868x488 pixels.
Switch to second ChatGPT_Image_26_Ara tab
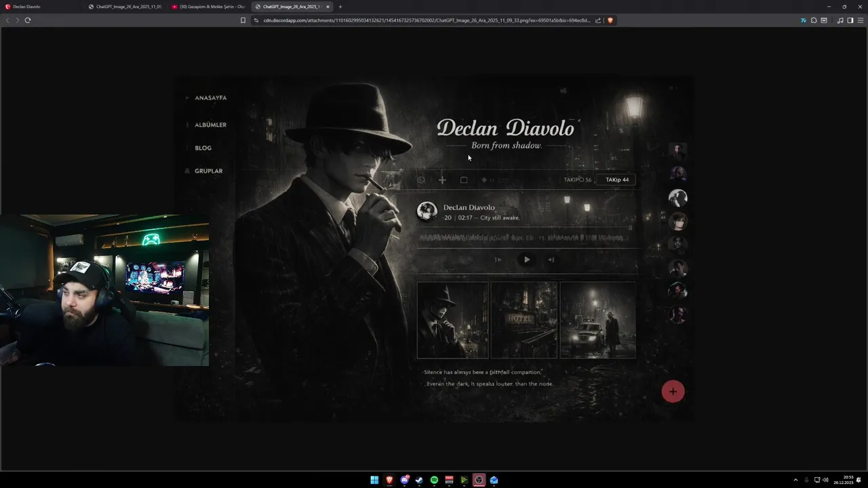tap(125, 7)
